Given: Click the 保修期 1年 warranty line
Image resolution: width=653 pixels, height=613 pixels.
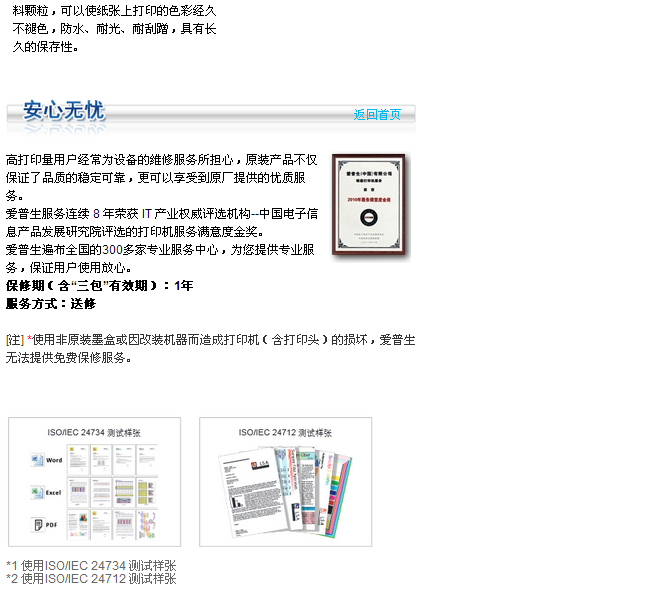Looking at the screenshot, I should pyautogui.click(x=100, y=286).
